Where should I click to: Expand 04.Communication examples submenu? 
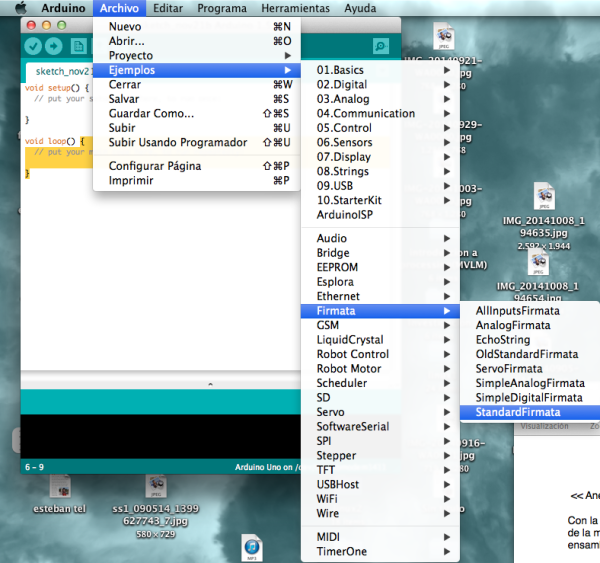(380, 114)
